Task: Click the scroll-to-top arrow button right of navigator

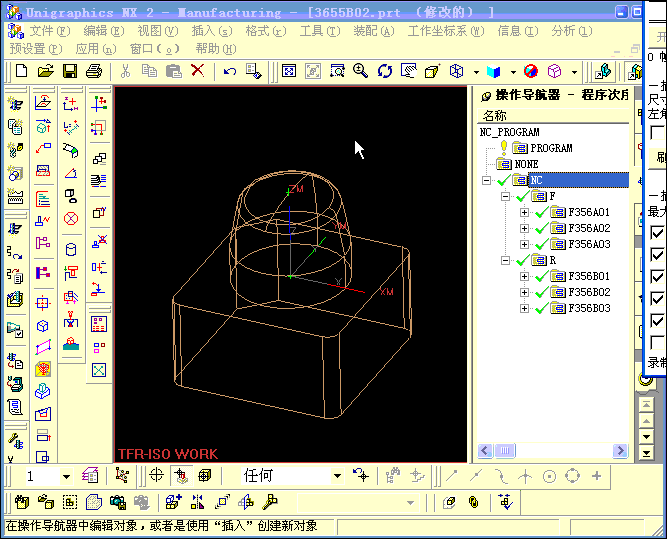Action: coord(646,405)
